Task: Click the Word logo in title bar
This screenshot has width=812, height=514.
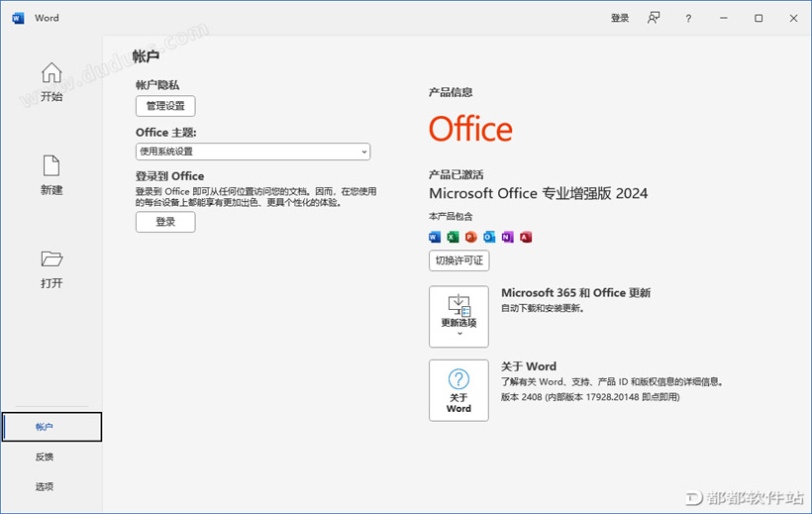Action: (x=18, y=18)
